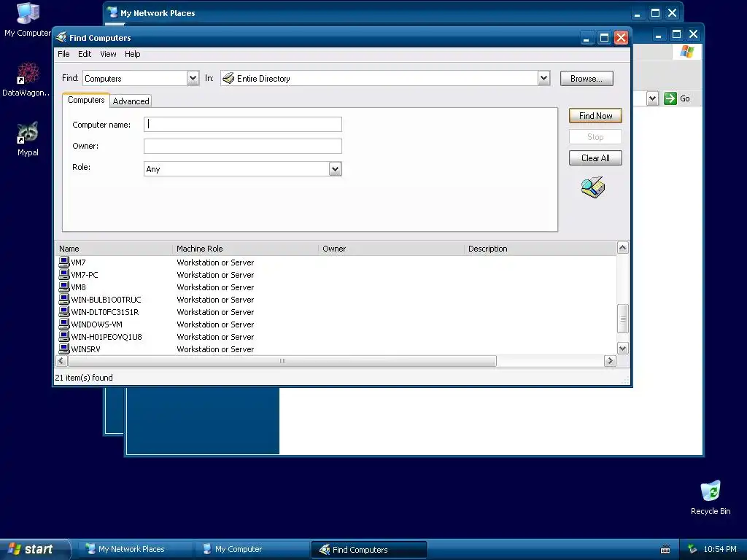Image resolution: width=747 pixels, height=560 pixels.
Task: Click Find Computers title bar icon
Action: (x=61, y=37)
